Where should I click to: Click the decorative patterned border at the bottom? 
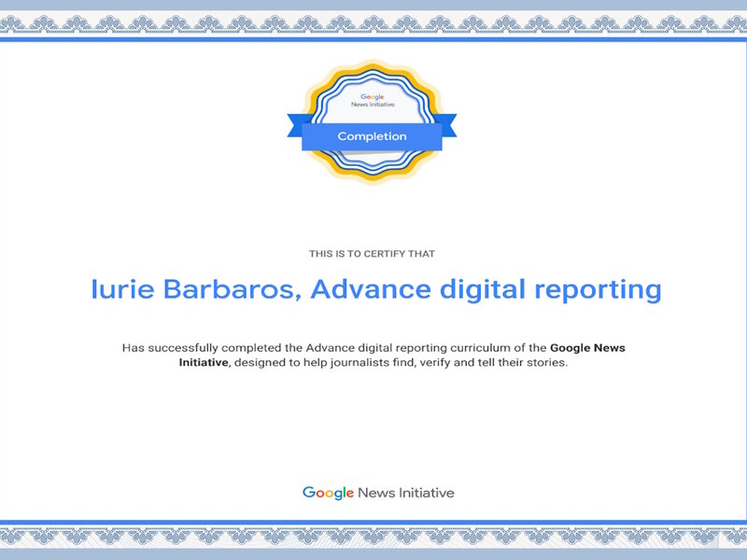pyautogui.click(x=373, y=536)
